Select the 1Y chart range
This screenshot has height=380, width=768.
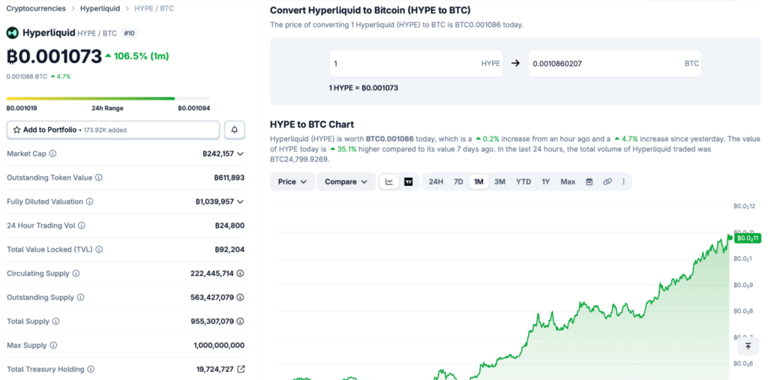pyautogui.click(x=546, y=182)
